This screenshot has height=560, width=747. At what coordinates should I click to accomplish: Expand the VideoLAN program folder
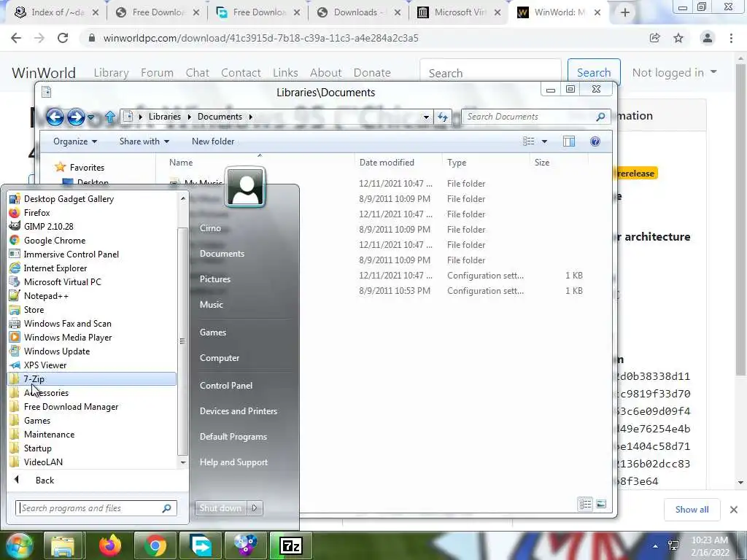click(43, 462)
